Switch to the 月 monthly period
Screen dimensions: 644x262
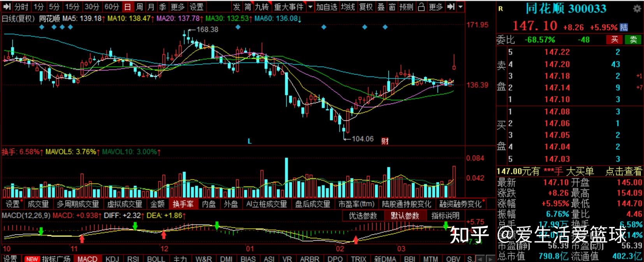151,7
